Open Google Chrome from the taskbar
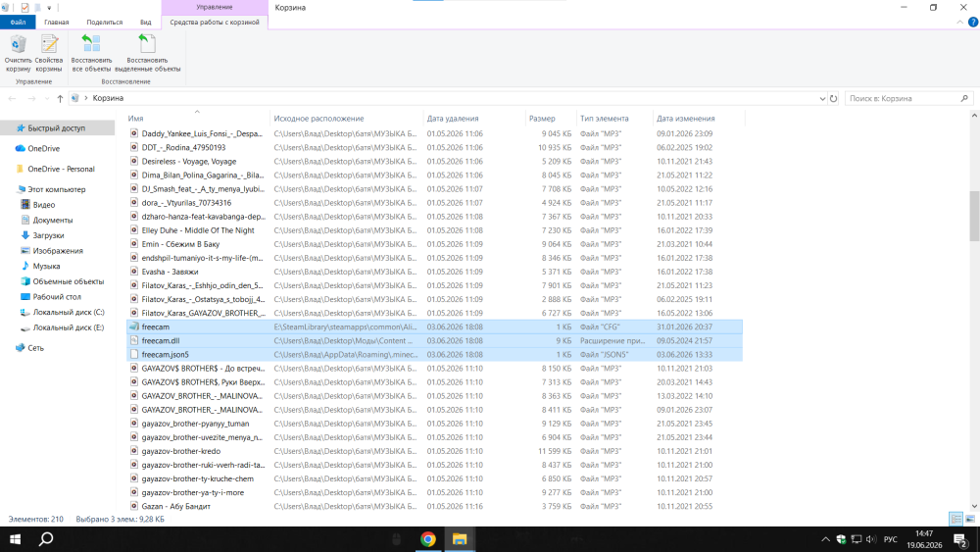This screenshot has height=552, width=980. (428, 539)
